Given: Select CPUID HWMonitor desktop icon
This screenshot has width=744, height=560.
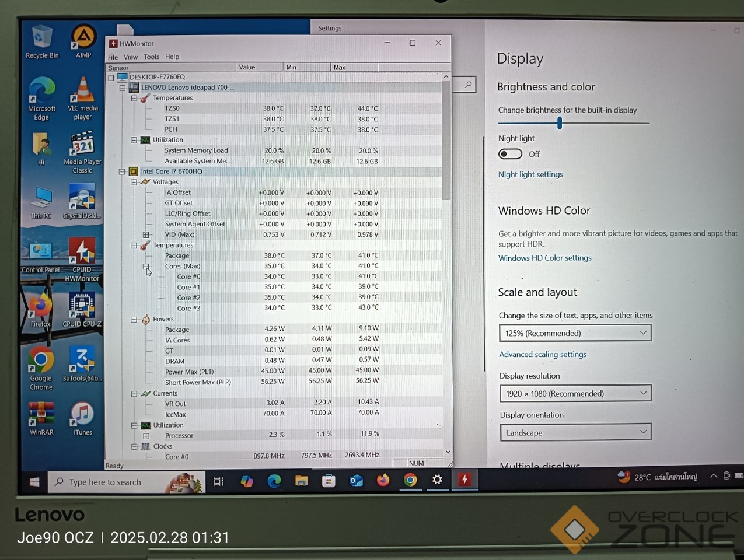Looking at the screenshot, I should [82, 260].
